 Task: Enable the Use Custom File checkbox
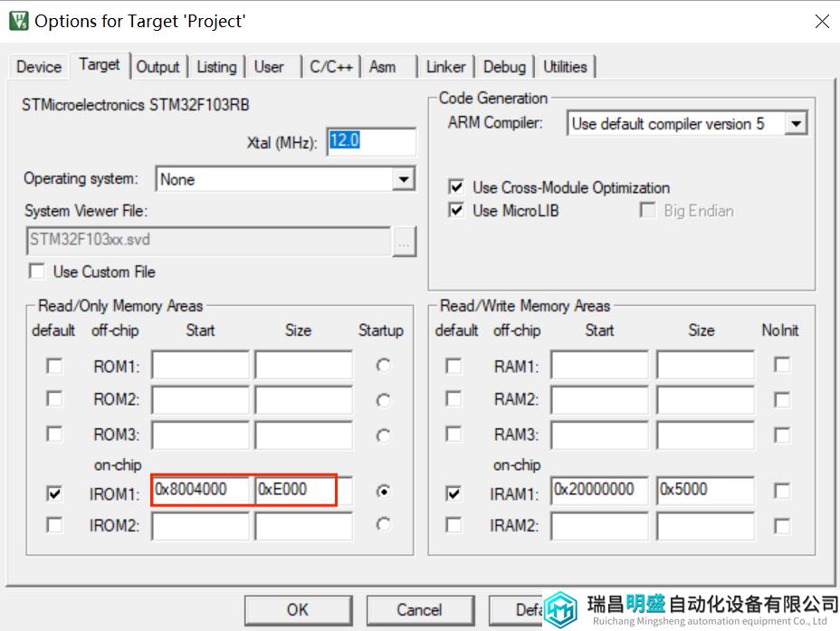point(37,271)
